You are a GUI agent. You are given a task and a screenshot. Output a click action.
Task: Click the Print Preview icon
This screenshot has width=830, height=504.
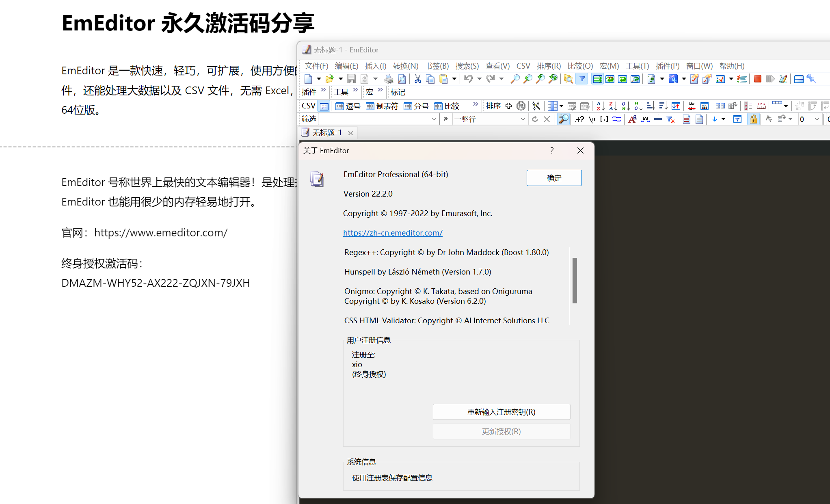coord(402,79)
